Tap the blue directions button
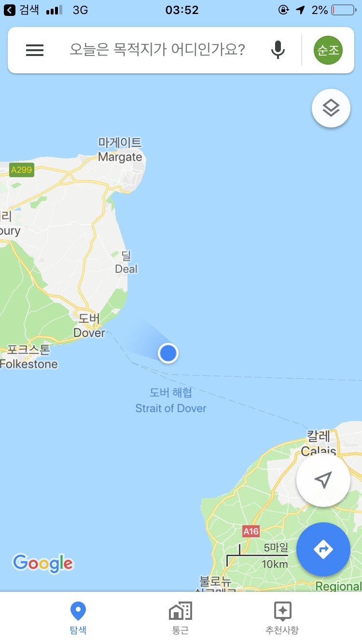The image size is (362, 644). point(323,549)
